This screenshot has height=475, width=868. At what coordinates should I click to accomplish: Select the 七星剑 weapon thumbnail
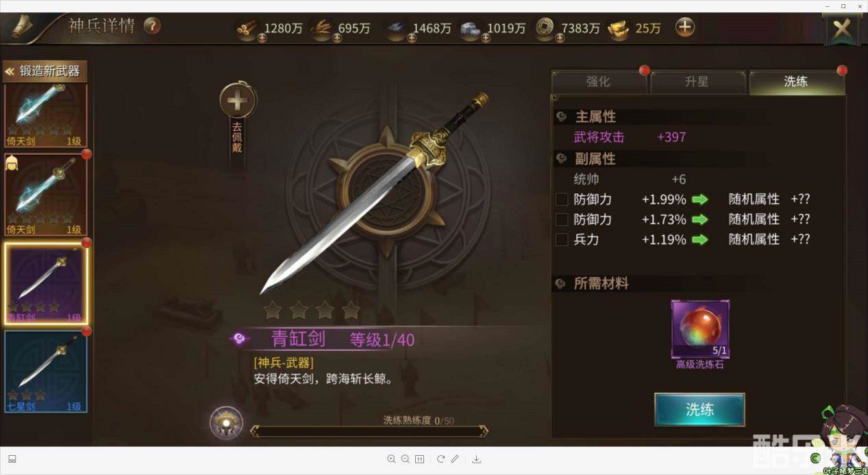[46, 372]
